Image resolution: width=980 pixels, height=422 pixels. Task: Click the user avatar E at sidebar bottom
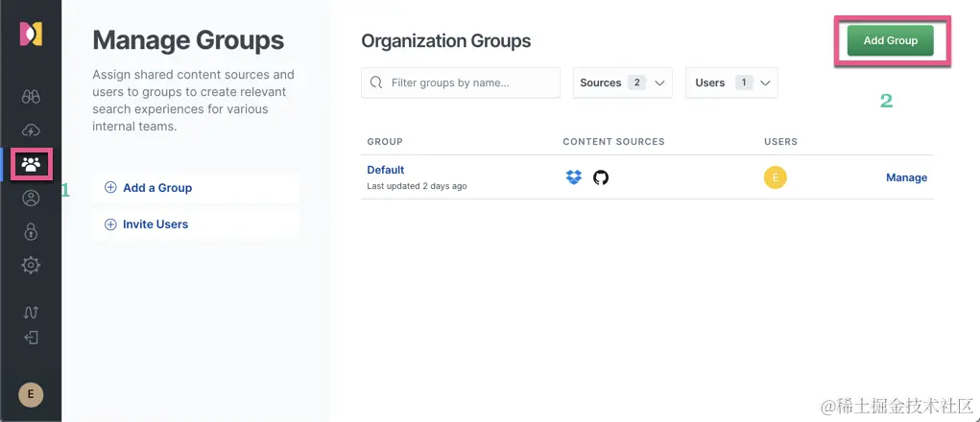tap(31, 393)
